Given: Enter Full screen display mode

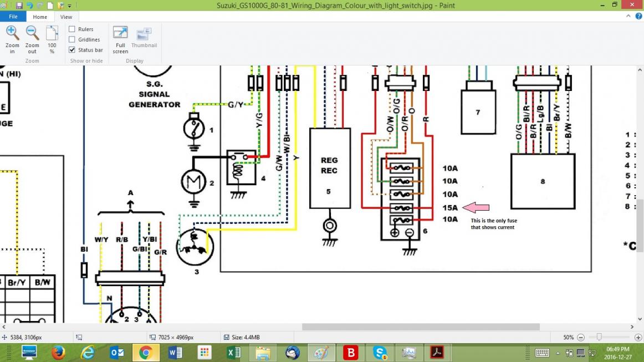Looking at the screenshot, I should (x=120, y=40).
